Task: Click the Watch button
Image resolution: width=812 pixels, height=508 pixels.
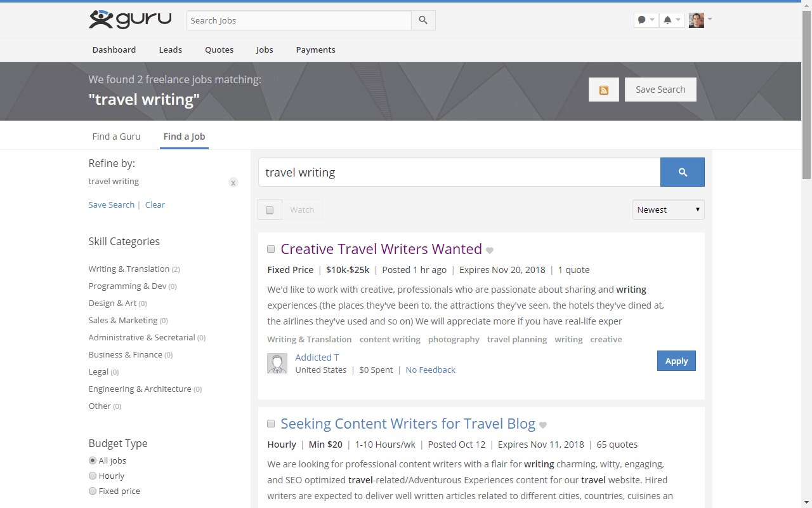Action: point(302,210)
